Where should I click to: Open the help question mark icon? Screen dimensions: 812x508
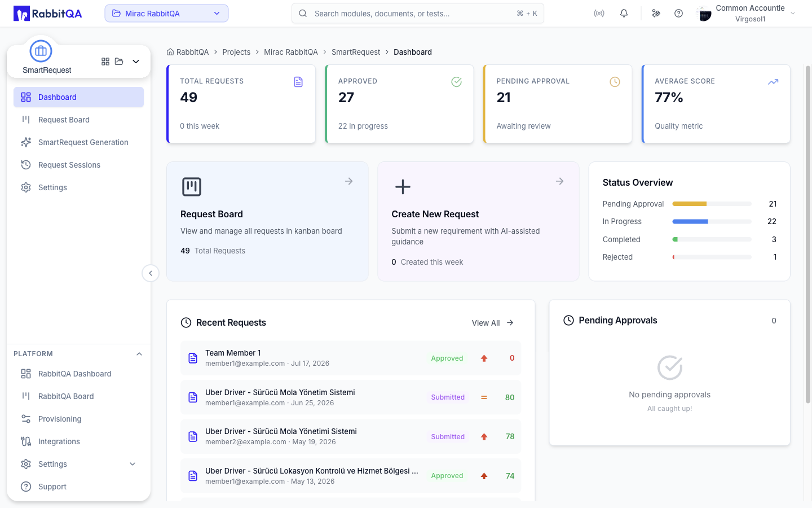coord(678,14)
